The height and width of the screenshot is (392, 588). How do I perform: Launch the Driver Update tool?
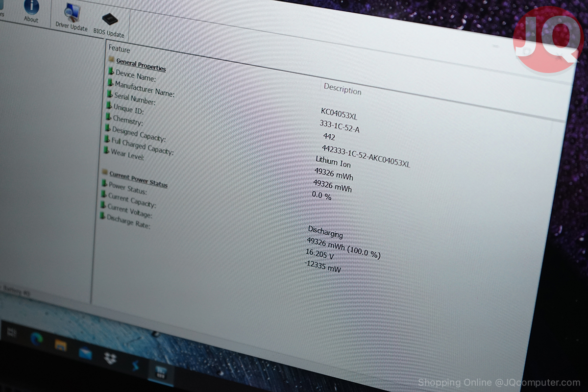(72, 14)
